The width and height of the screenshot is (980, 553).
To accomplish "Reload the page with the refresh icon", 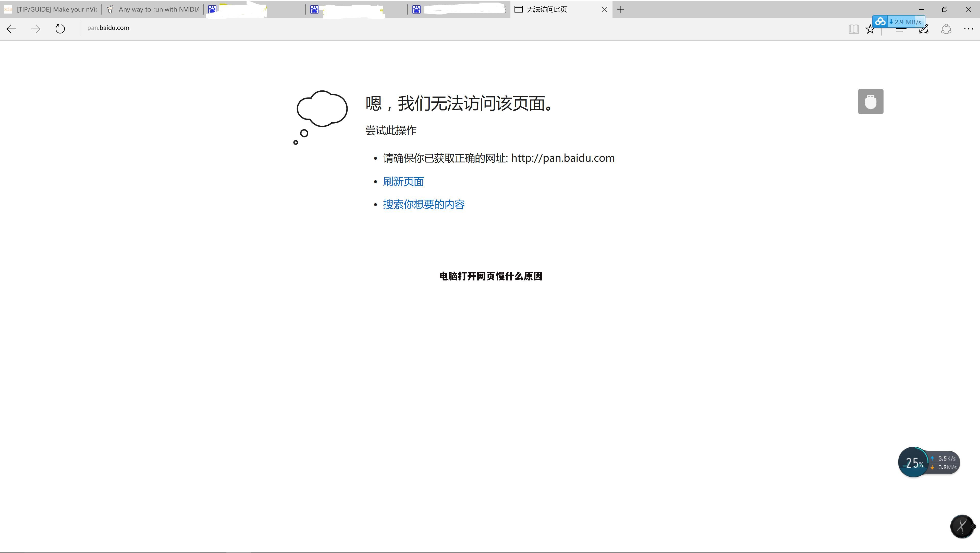I will point(60,29).
